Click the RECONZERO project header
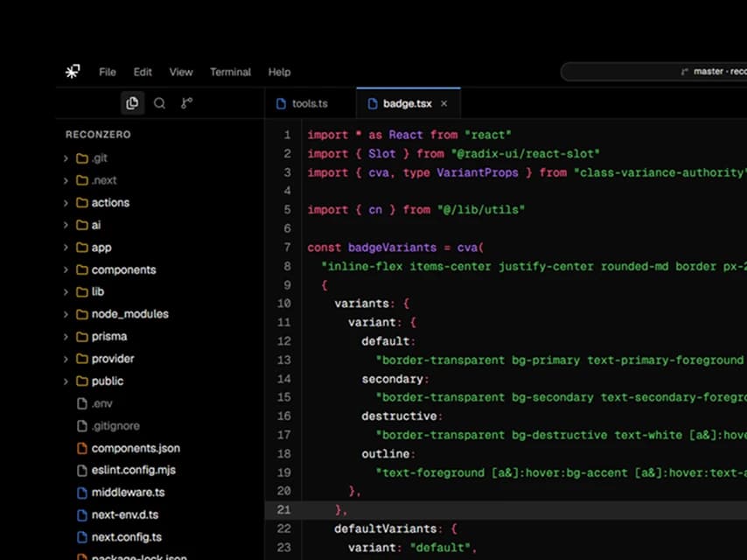747x560 pixels. (98, 135)
